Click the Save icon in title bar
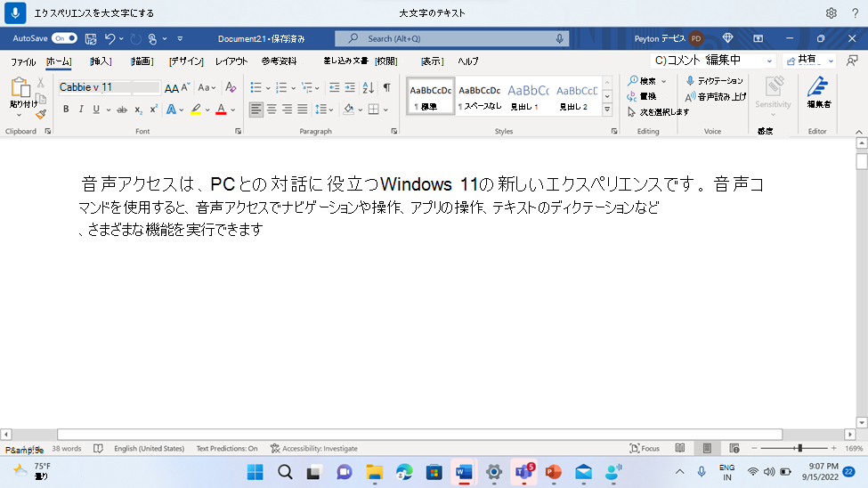The height and width of the screenshot is (488, 868). (91, 39)
